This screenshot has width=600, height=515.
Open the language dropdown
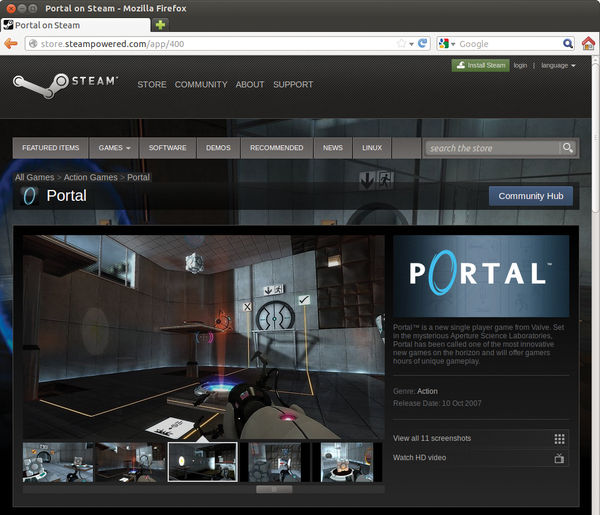click(x=558, y=65)
